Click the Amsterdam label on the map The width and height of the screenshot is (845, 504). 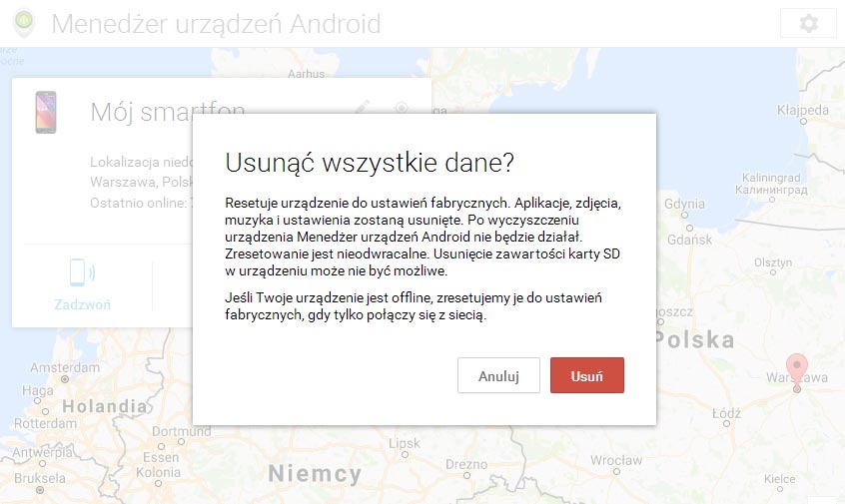[65, 367]
